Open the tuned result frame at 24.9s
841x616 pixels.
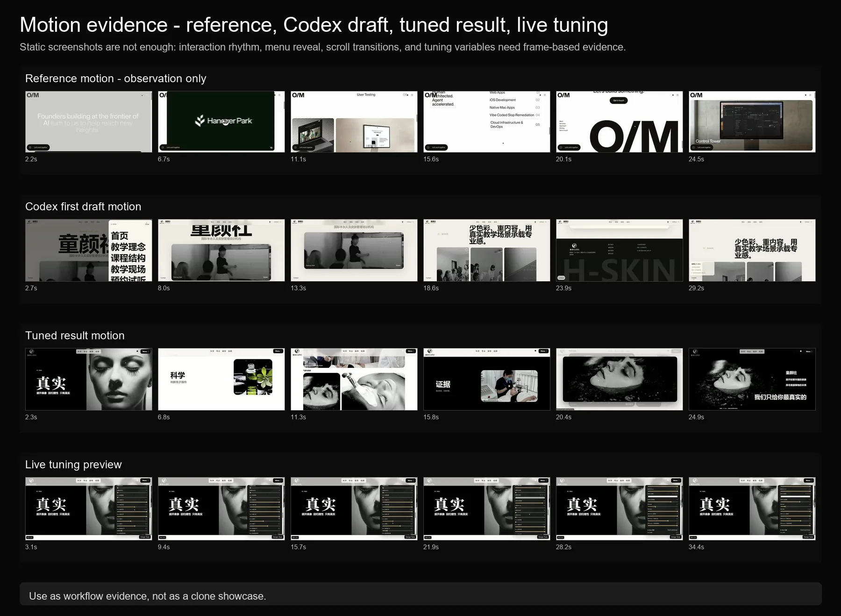pos(752,379)
